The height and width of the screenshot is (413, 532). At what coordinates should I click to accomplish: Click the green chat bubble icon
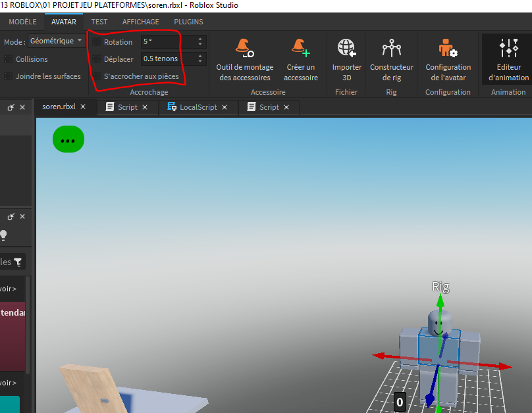[68, 139]
